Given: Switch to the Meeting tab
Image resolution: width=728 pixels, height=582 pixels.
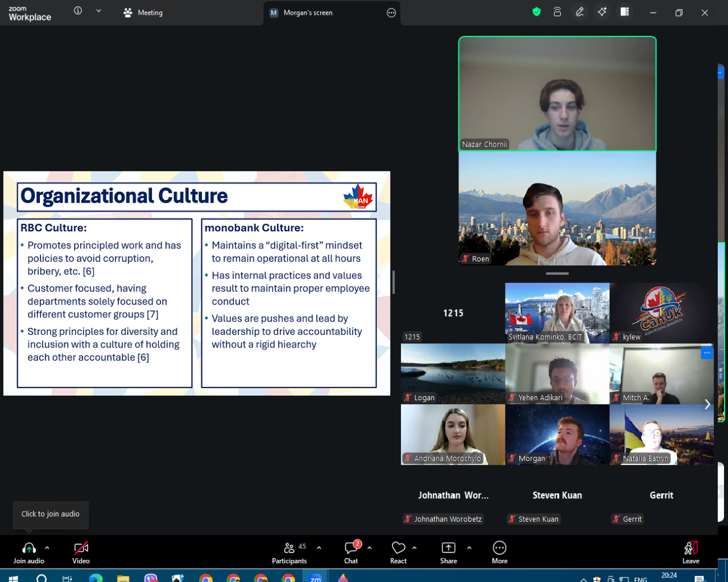Looking at the screenshot, I should [143, 13].
